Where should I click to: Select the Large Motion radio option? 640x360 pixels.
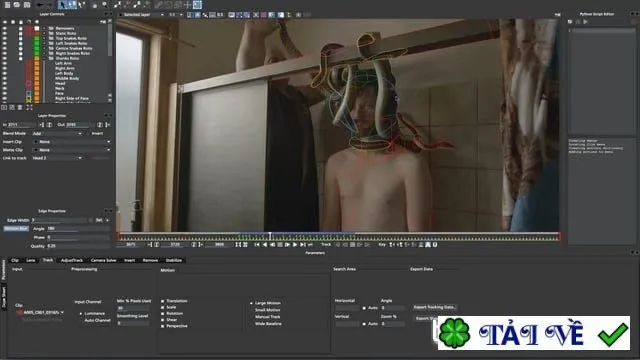(x=251, y=303)
